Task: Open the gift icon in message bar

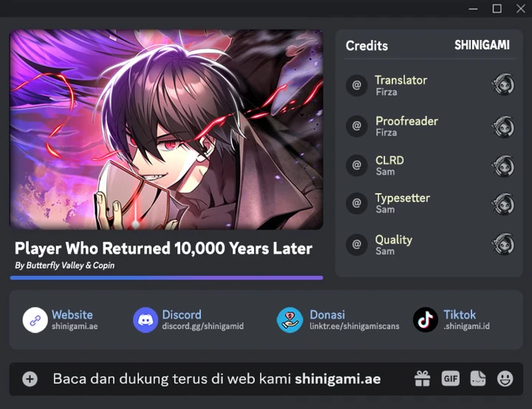Action: point(423,379)
